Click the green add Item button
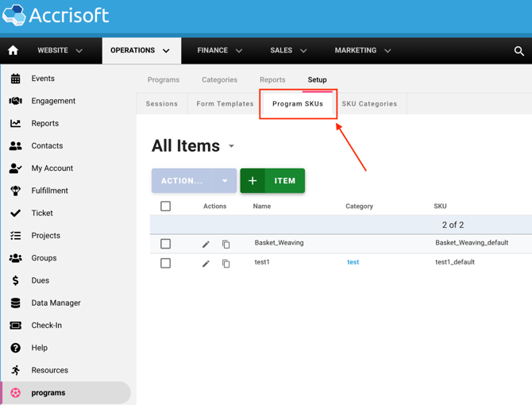The width and height of the screenshot is (532, 405). [272, 181]
